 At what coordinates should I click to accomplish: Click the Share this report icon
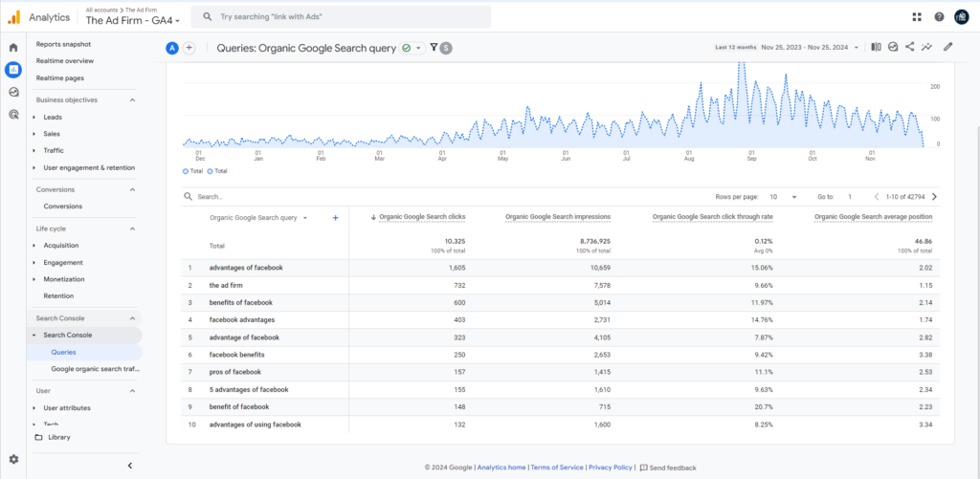pos(909,46)
